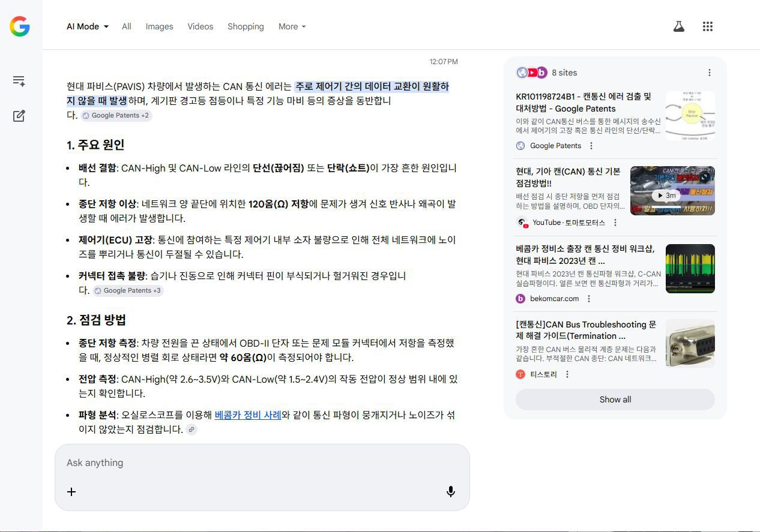Click the YouTube favicon near 8 sites

coord(532,73)
